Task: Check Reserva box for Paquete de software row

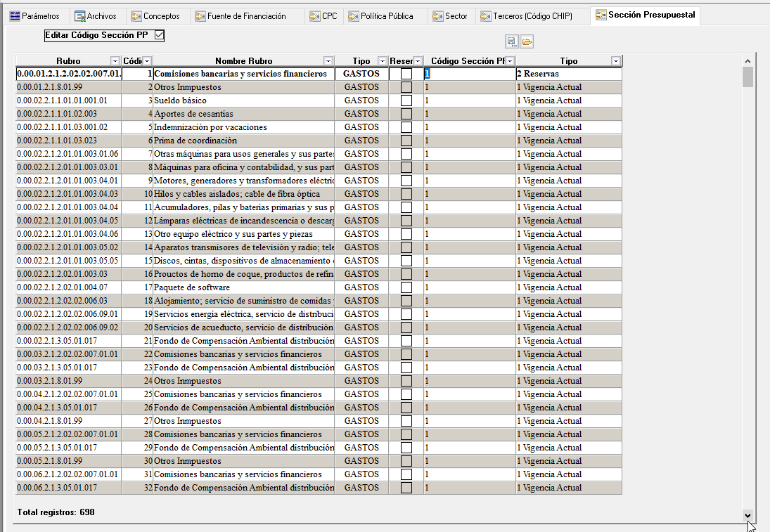Action: click(x=406, y=287)
